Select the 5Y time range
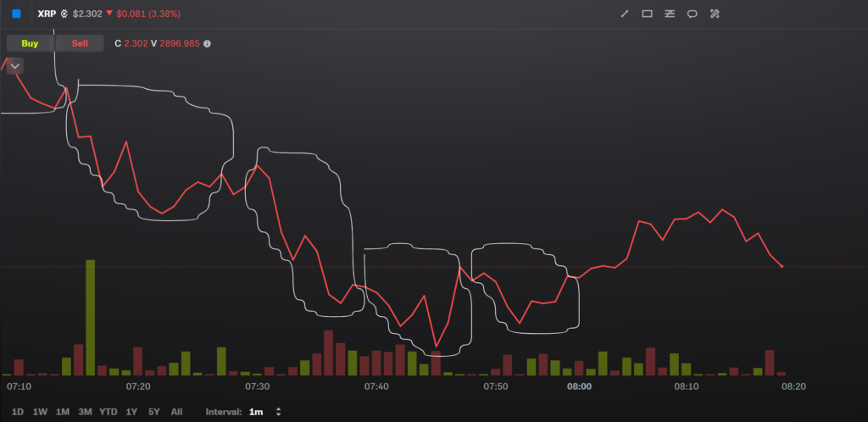The height and width of the screenshot is (422, 868). pyautogui.click(x=154, y=412)
